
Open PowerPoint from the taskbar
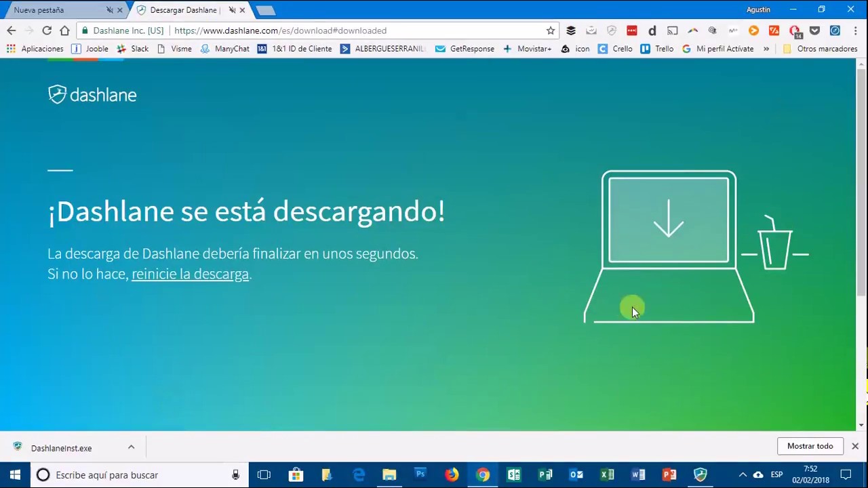(669, 475)
